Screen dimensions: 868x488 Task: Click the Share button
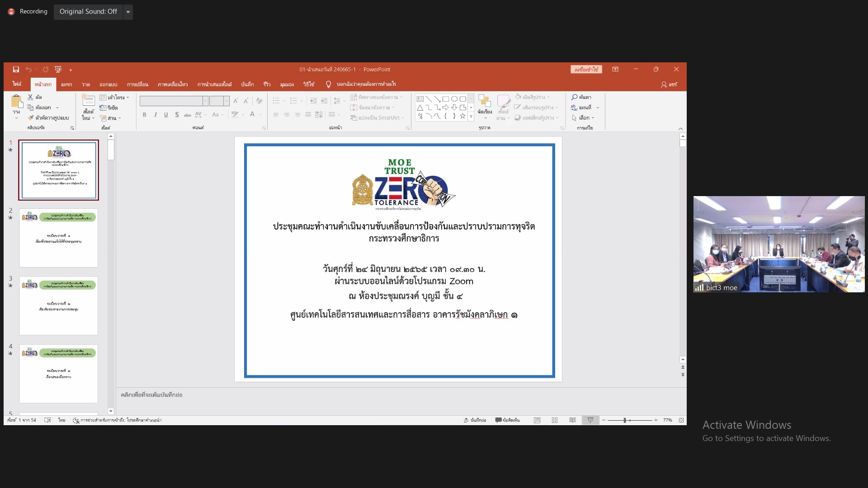coord(669,84)
